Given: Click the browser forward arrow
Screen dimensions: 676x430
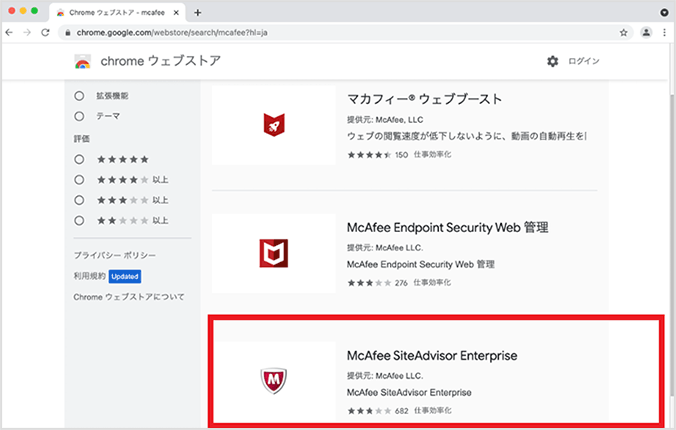Looking at the screenshot, I should pos(27,33).
